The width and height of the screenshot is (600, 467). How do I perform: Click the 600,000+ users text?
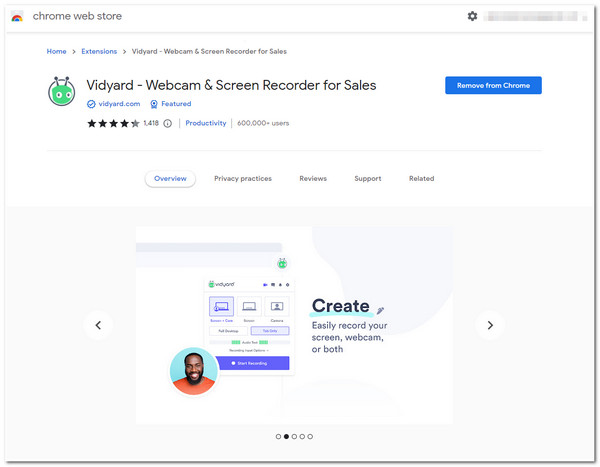(x=263, y=123)
